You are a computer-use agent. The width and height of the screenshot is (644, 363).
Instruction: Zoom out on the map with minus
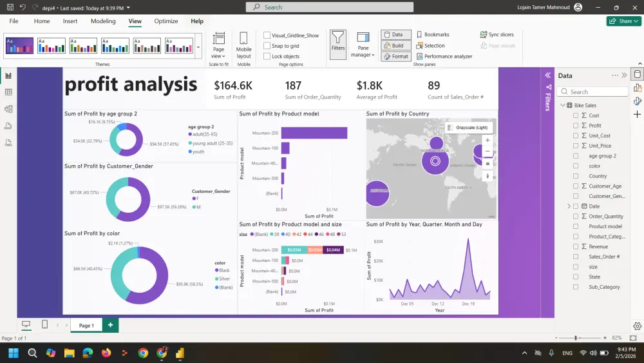488,151
